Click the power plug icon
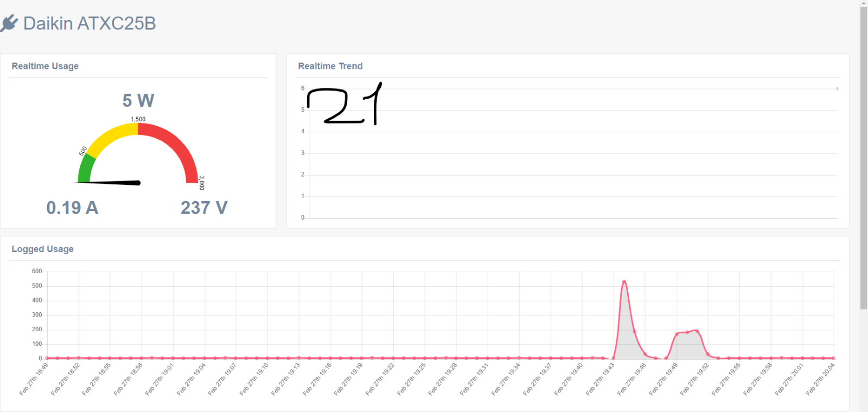Image resolution: width=868 pixels, height=412 pixels. (x=9, y=23)
